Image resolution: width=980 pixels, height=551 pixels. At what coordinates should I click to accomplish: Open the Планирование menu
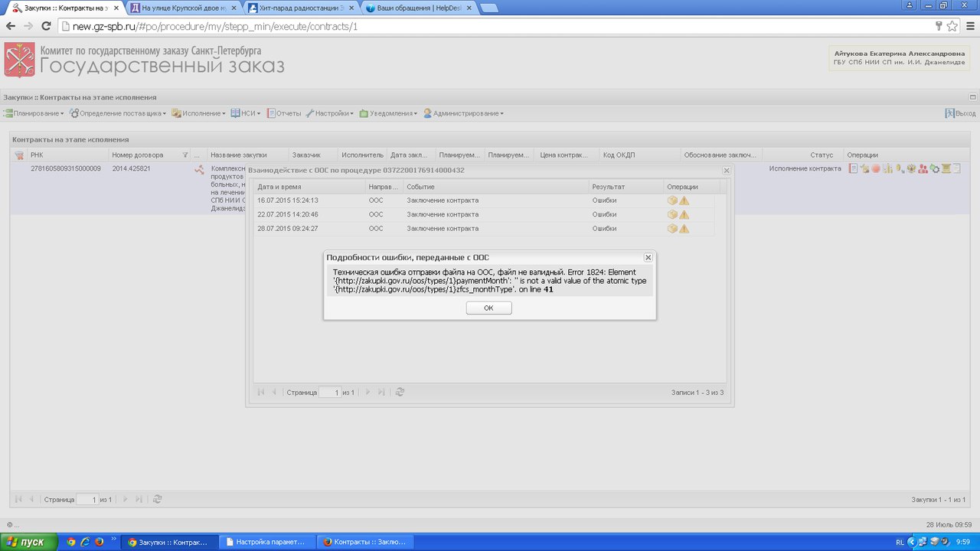coord(34,113)
